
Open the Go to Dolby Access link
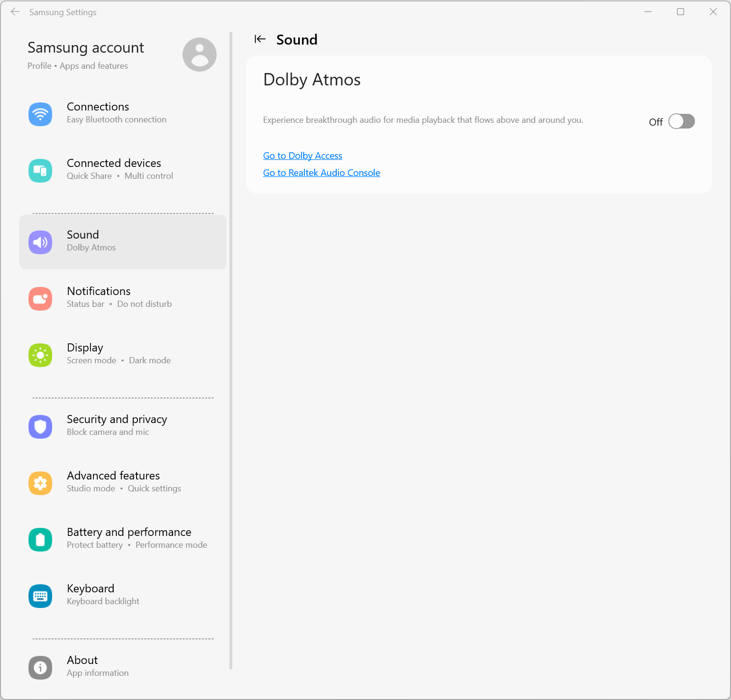point(302,156)
